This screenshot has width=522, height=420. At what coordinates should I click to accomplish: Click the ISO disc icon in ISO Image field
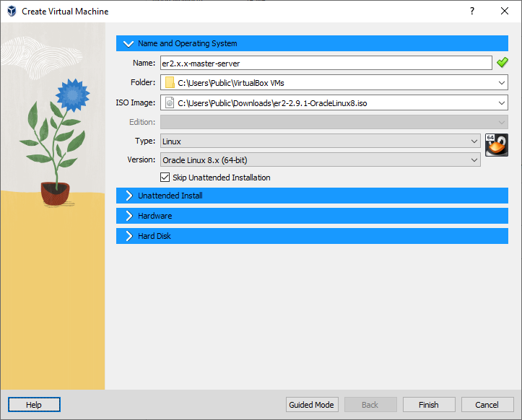[x=170, y=103]
